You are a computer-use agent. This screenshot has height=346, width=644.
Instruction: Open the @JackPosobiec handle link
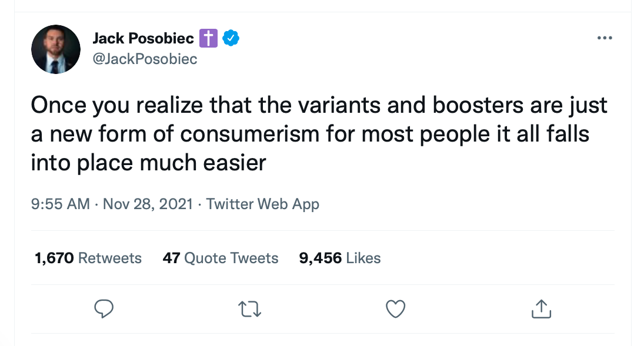[x=145, y=59]
